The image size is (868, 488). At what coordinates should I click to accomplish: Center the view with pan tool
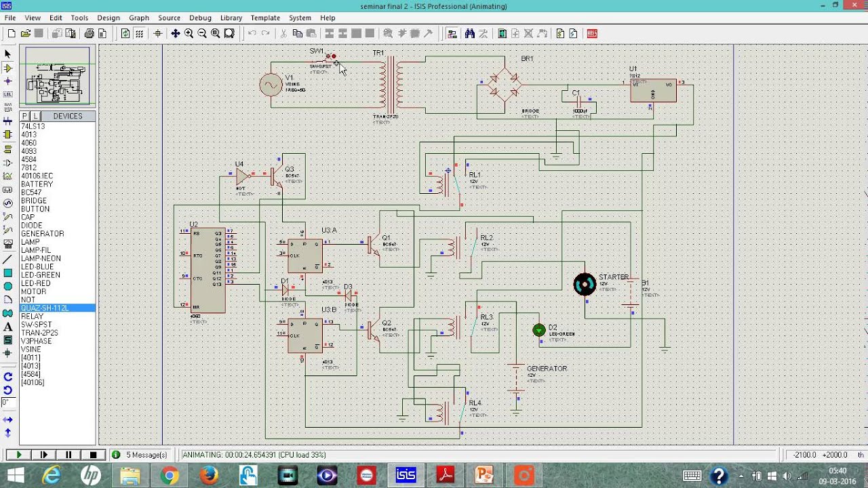click(x=175, y=33)
